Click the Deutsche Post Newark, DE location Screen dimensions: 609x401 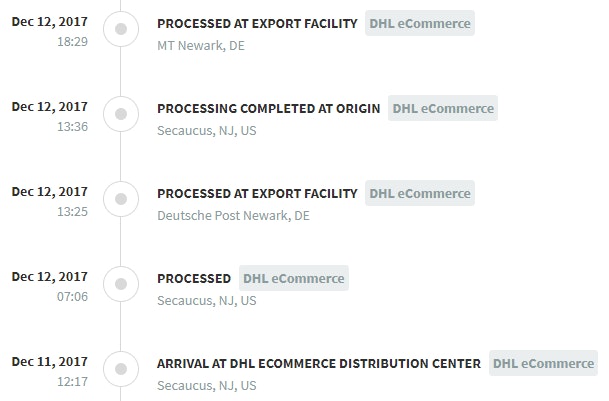point(233,215)
